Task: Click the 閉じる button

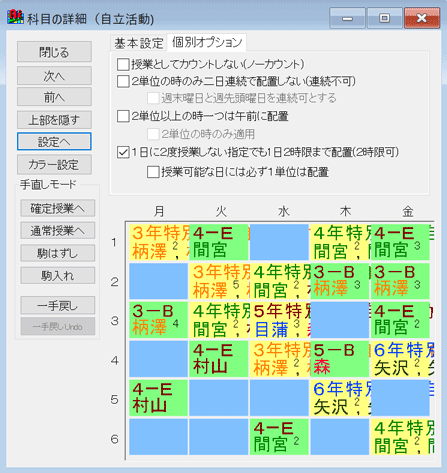Action: [54, 52]
